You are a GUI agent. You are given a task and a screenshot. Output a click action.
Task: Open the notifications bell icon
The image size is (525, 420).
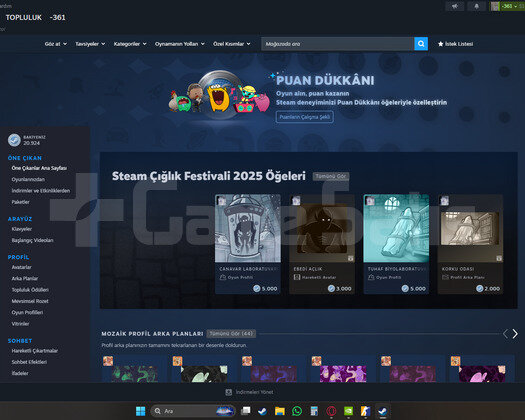coord(476,6)
